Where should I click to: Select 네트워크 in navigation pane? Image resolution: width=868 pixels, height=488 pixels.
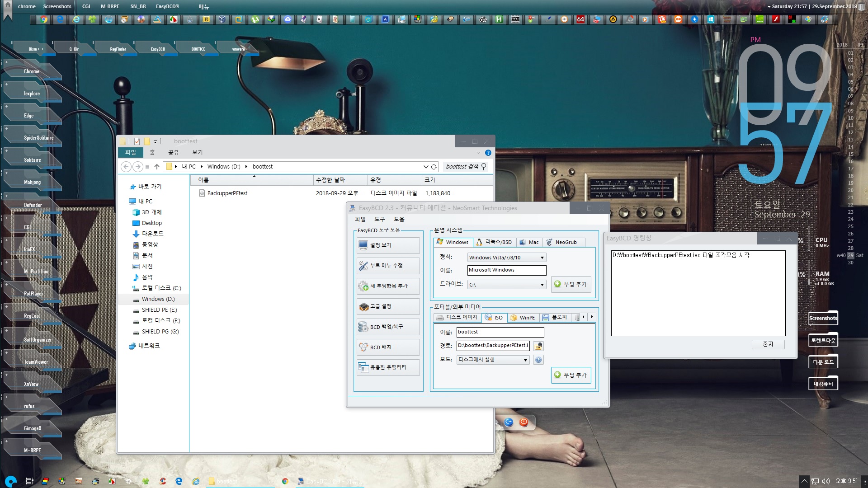pos(149,346)
